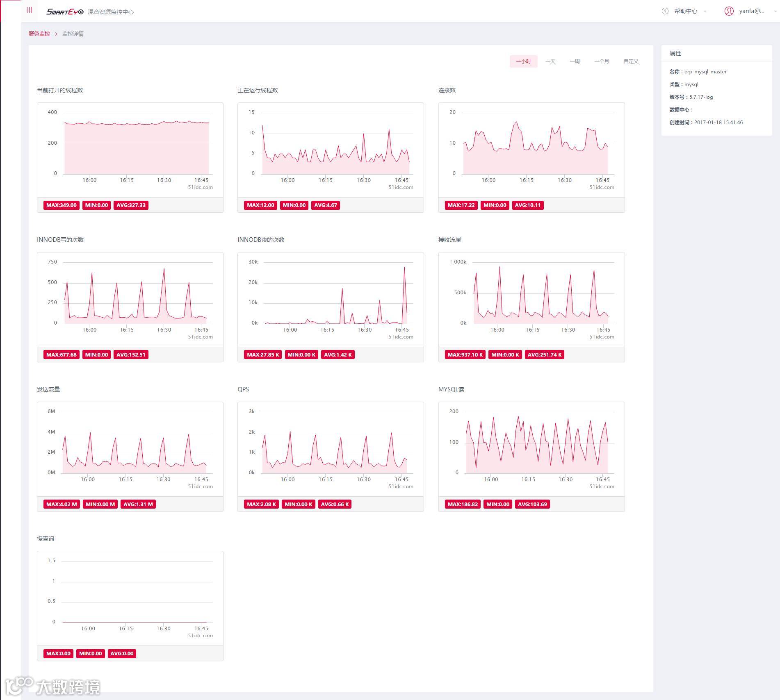Viewport: 780px width, 700px height.
Task: Click the 帮助中心 help center label
Action: point(686,11)
